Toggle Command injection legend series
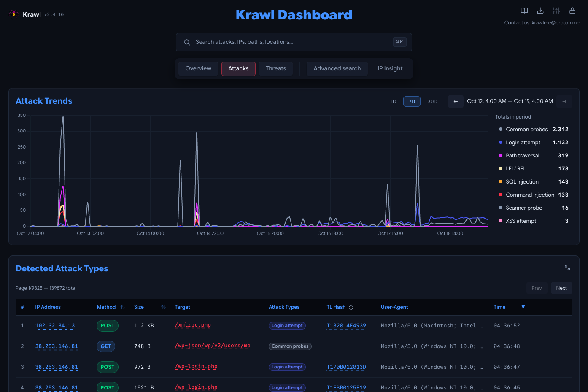This screenshot has width=588, height=392. pyautogui.click(x=534, y=195)
